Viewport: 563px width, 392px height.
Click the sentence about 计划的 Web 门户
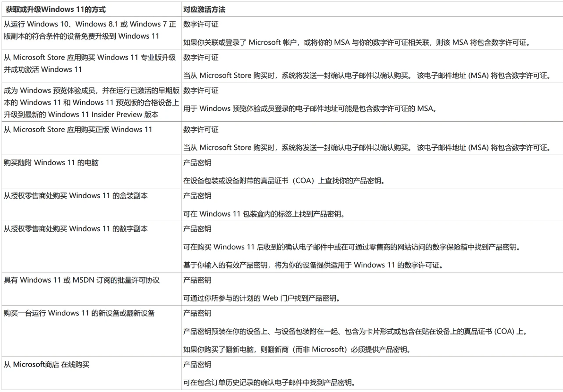tap(262, 298)
